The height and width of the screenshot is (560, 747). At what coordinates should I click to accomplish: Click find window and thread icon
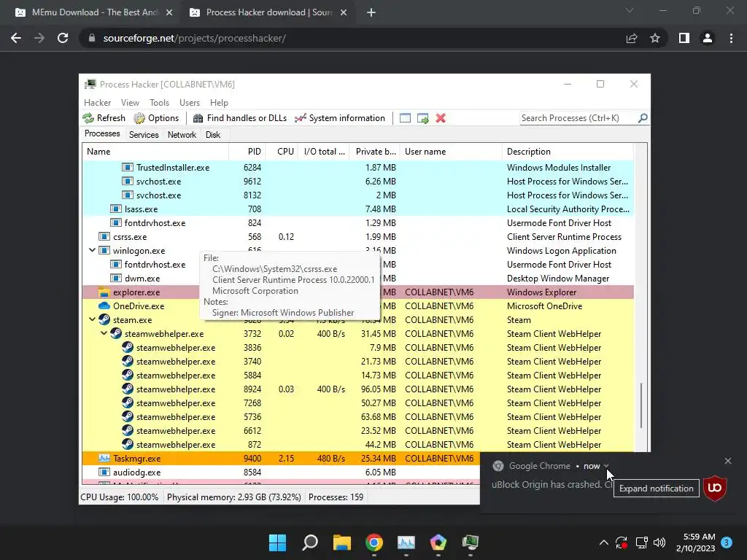tap(422, 118)
